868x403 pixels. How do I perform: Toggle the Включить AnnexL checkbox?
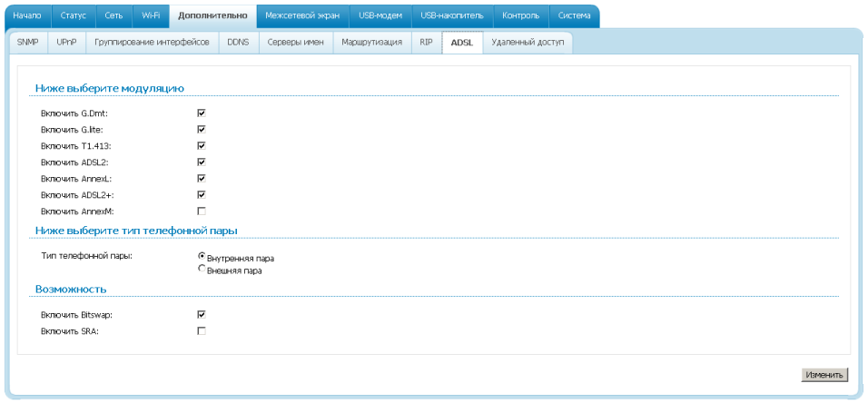point(202,178)
